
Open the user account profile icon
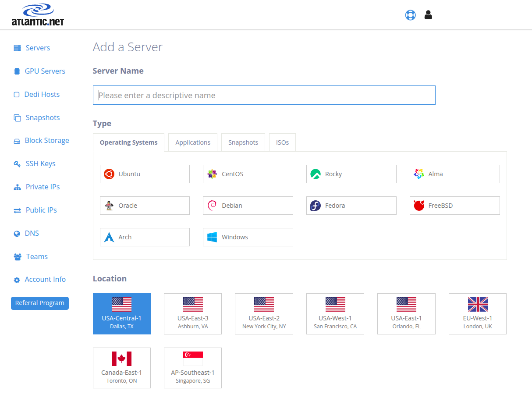[428, 15]
